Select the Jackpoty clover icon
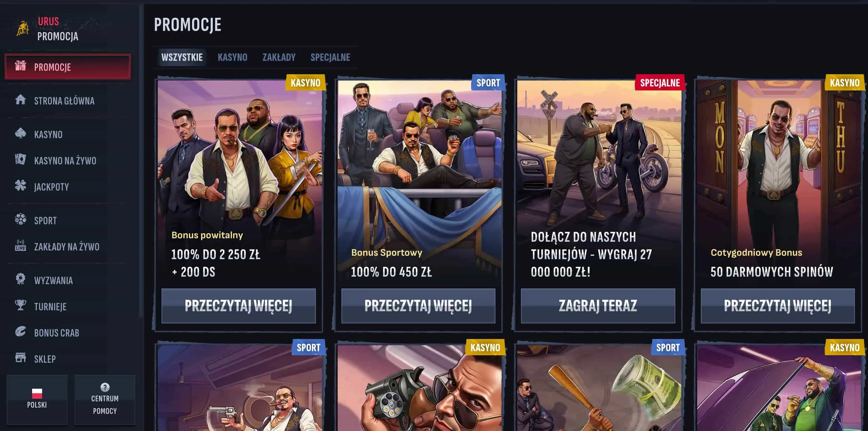 point(21,186)
